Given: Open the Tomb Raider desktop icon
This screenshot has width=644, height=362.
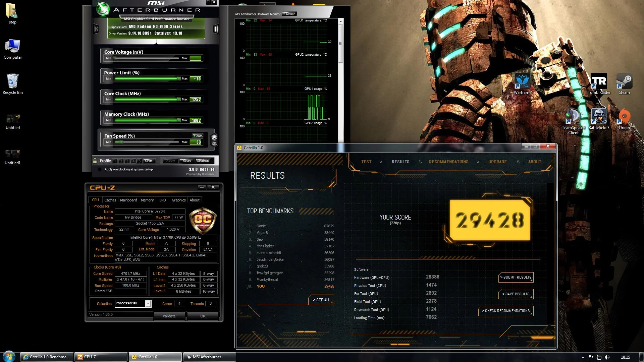Looking at the screenshot, I should point(599,84).
